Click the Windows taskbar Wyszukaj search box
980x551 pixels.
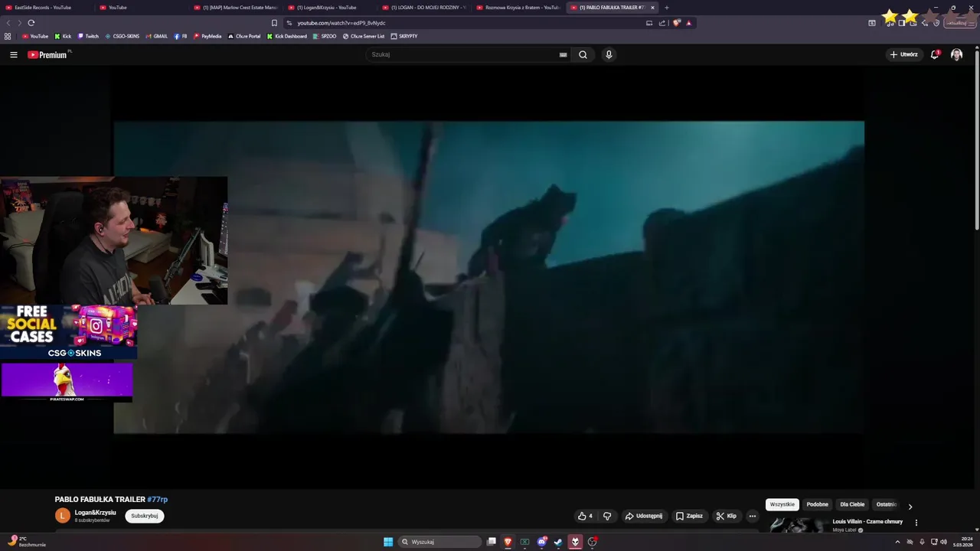tap(440, 542)
